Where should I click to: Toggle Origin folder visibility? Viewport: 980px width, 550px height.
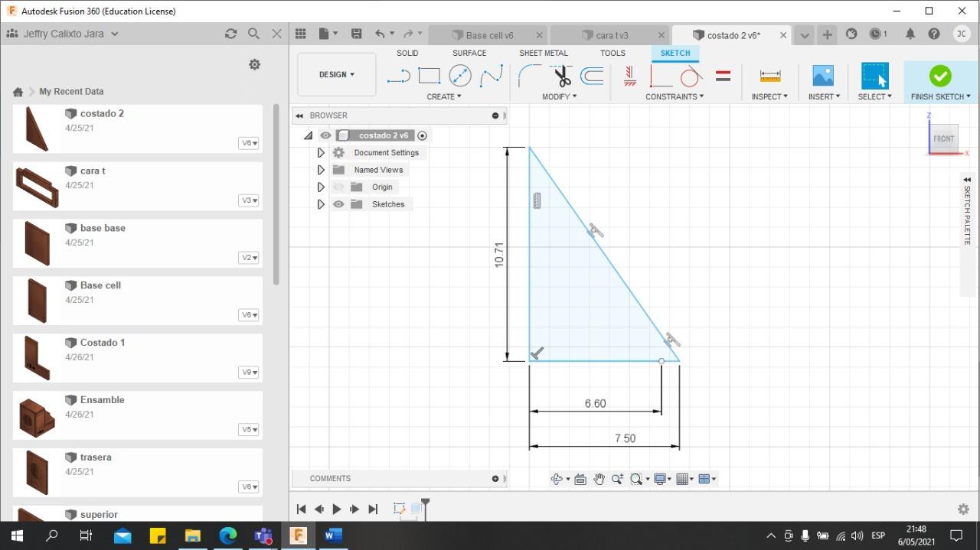tap(338, 187)
